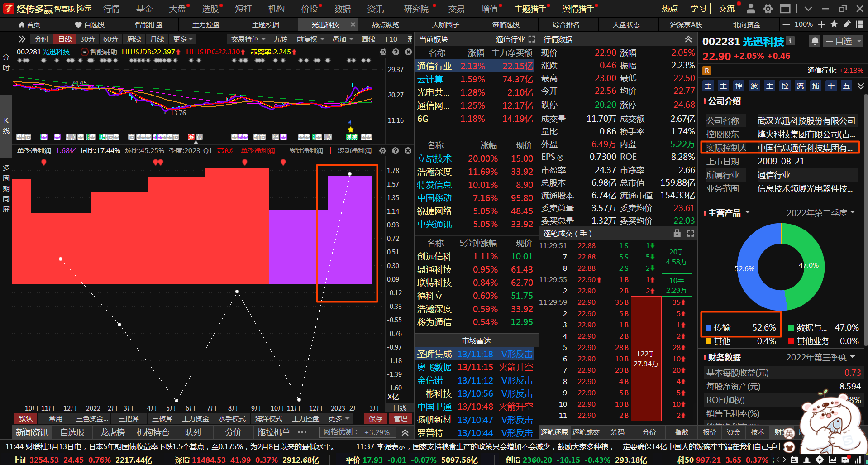This screenshot has width=868, height=465.
Task: Click the star favorite icon in tab bar
Action: coord(834,24)
